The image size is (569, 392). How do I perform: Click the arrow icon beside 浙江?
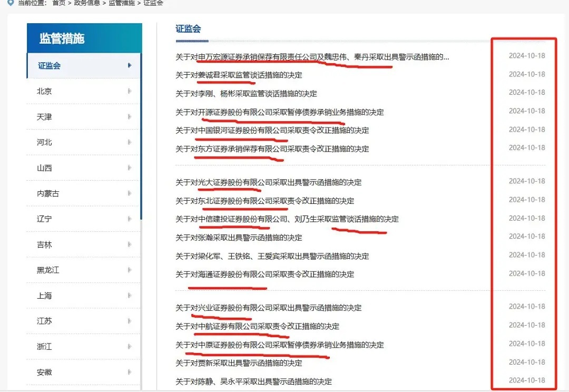[130, 347]
